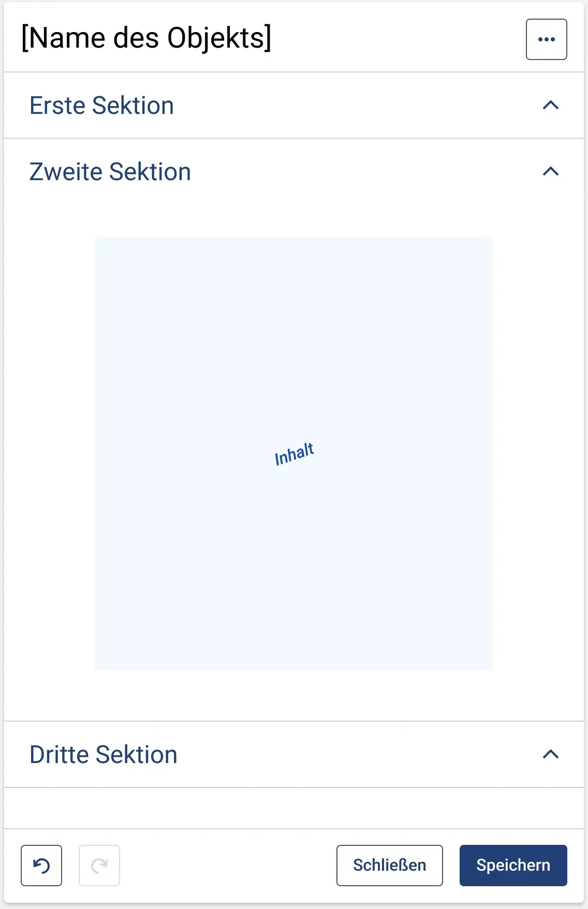Undo the last change with the undo arrow
The height and width of the screenshot is (909, 588).
pyautogui.click(x=41, y=866)
